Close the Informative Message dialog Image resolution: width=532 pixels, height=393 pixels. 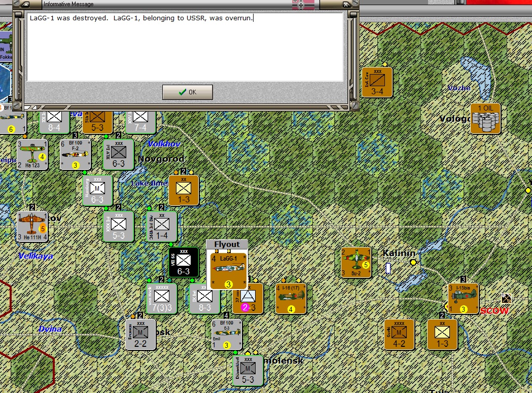pyautogui.click(x=345, y=4)
